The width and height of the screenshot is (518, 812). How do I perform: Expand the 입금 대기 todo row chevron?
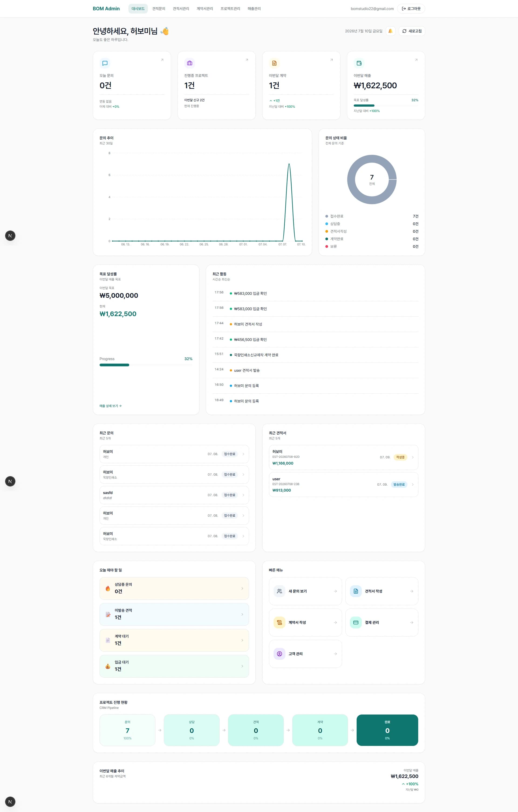pyautogui.click(x=242, y=666)
